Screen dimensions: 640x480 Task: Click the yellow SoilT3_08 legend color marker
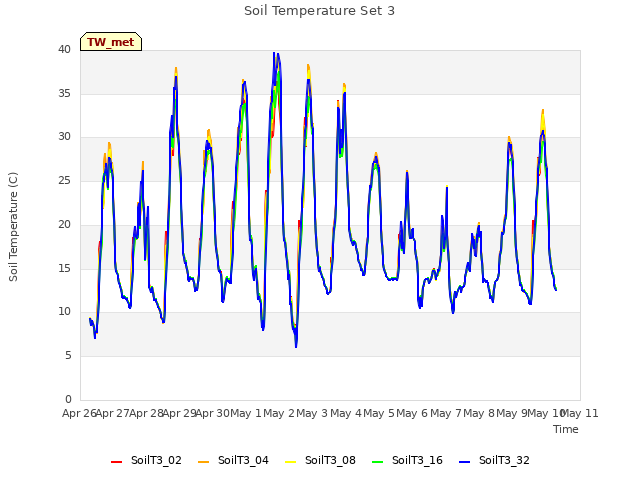click(x=290, y=462)
